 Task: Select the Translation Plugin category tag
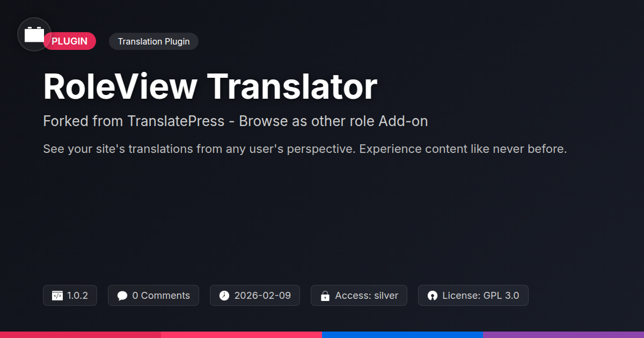coord(153,41)
